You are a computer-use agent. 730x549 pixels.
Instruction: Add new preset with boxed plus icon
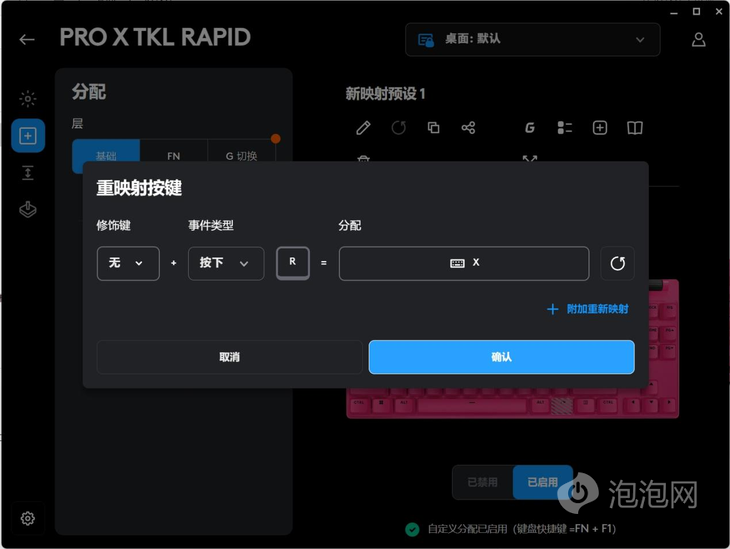tap(600, 128)
